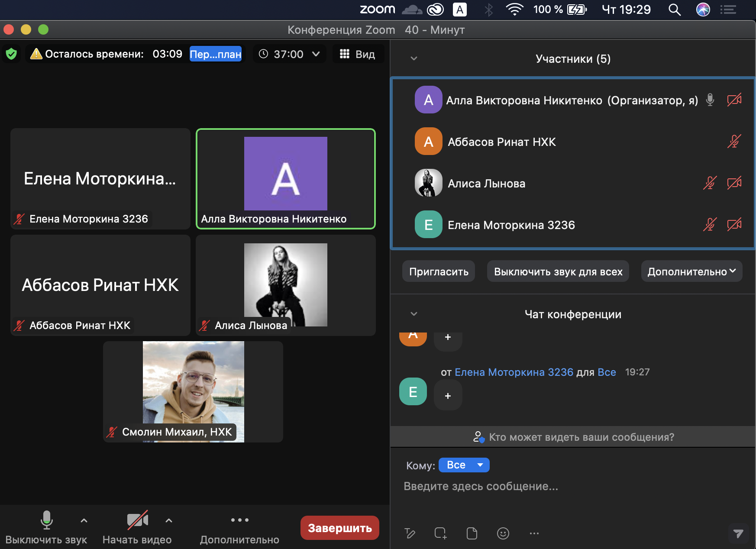Select Алла Викторовна Никитенко organizer row
The width and height of the screenshot is (756, 549).
(x=573, y=100)
